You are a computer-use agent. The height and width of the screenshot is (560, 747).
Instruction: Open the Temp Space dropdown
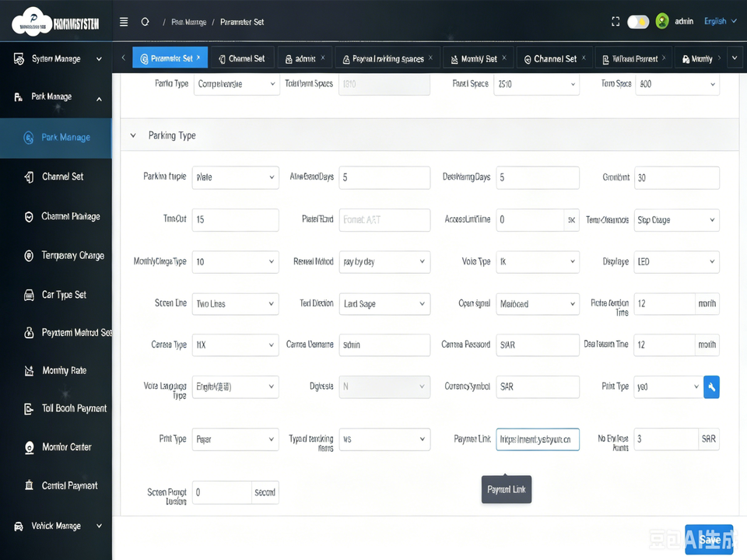677,84
